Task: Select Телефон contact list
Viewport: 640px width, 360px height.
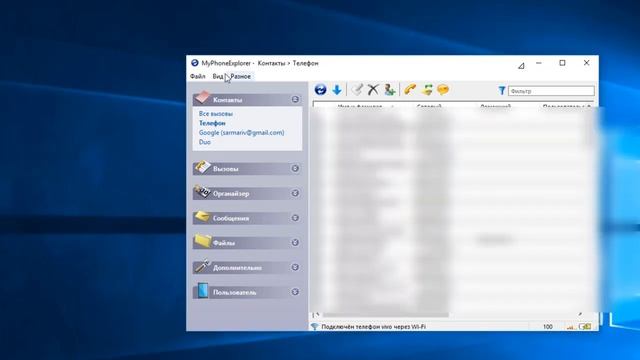Action: (x=212, y=123)
